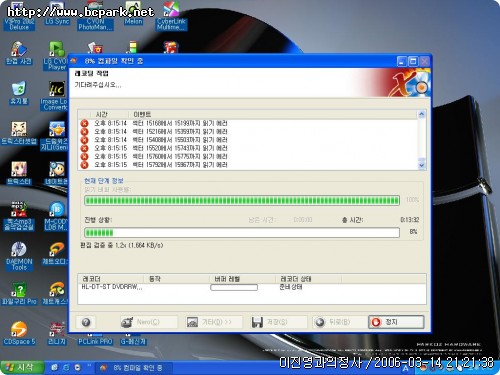
Task: Open the M-CODY desktop icon
Action: (x=56, y=216)
